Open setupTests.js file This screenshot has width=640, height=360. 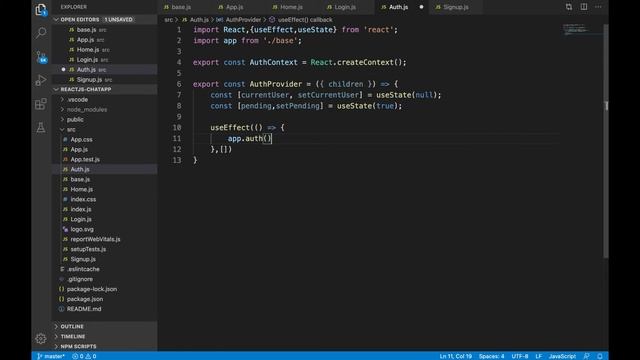(88, 249)
